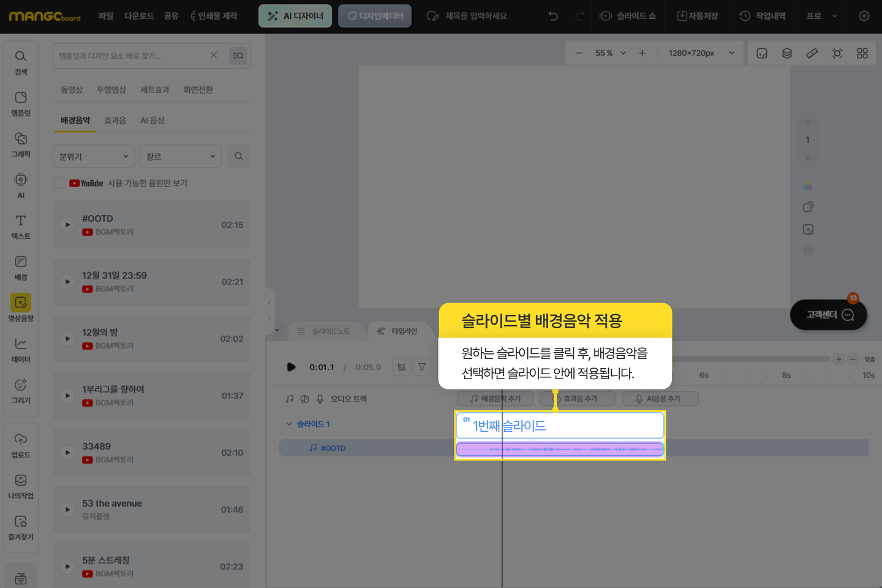Open the layers icon in top-right toolbar
Image resolution: width=882 pixels, height=588 pixels.
tap(787, 53)
